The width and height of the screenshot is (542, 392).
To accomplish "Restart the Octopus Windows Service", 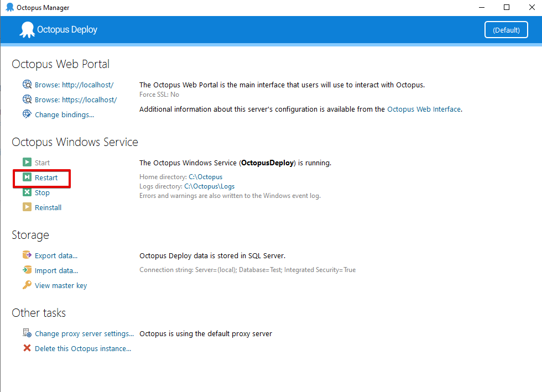I will (x=46, y=177).
